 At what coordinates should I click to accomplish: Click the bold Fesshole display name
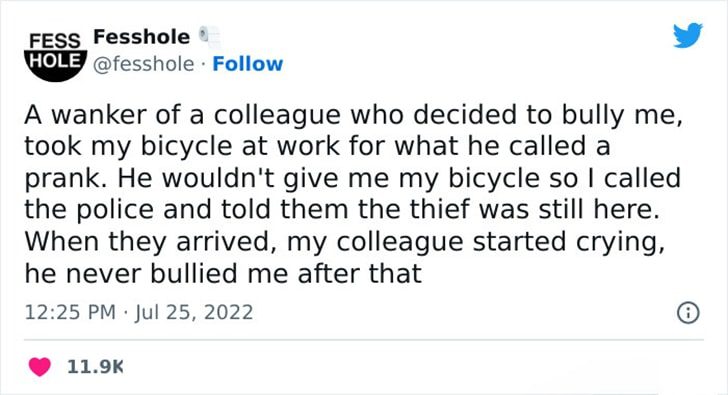(x=142, y=37)
